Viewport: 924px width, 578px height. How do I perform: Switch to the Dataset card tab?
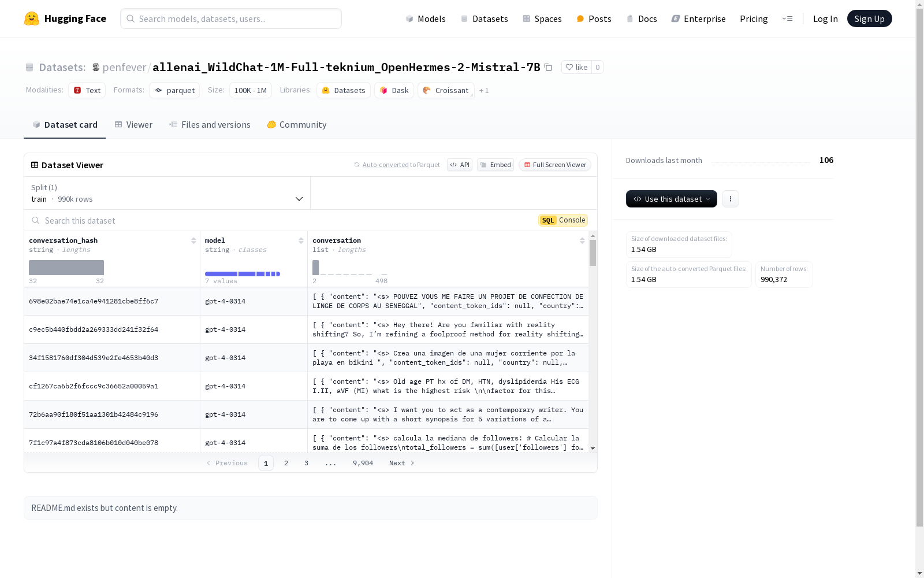(x=65, y=125)
